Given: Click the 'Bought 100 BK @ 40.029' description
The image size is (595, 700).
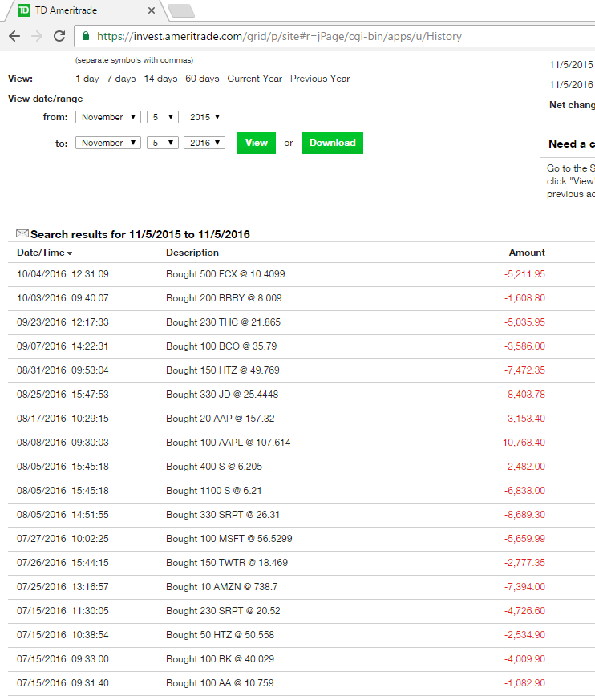Looking at the screenshot, I should pos(220,660).
